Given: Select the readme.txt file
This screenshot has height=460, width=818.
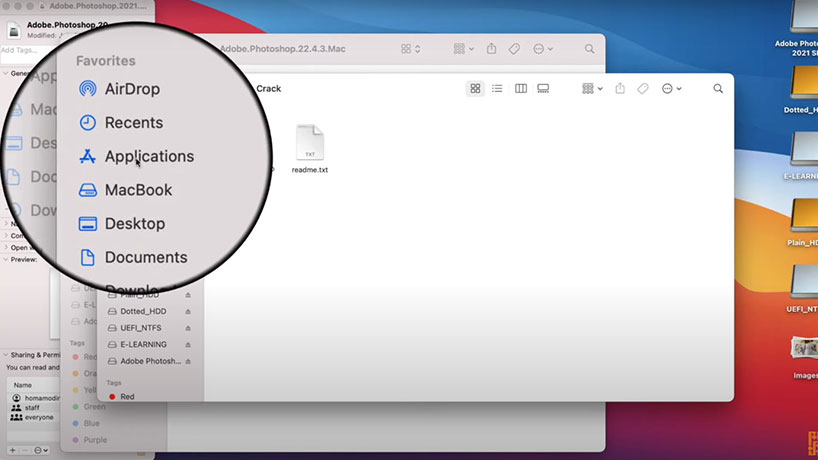Looking at the screenshot, I should (310, 149).
